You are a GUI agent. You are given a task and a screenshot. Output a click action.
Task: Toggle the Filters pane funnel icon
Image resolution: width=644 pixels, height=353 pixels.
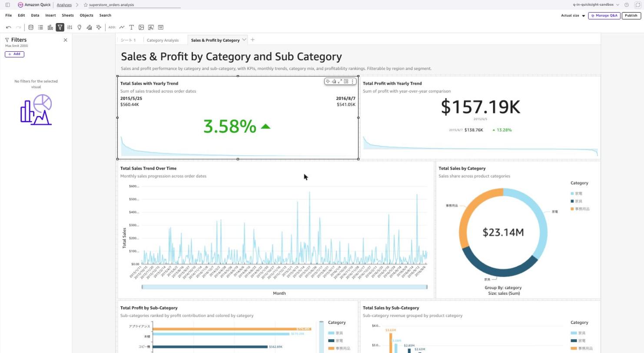coord(60,27)
